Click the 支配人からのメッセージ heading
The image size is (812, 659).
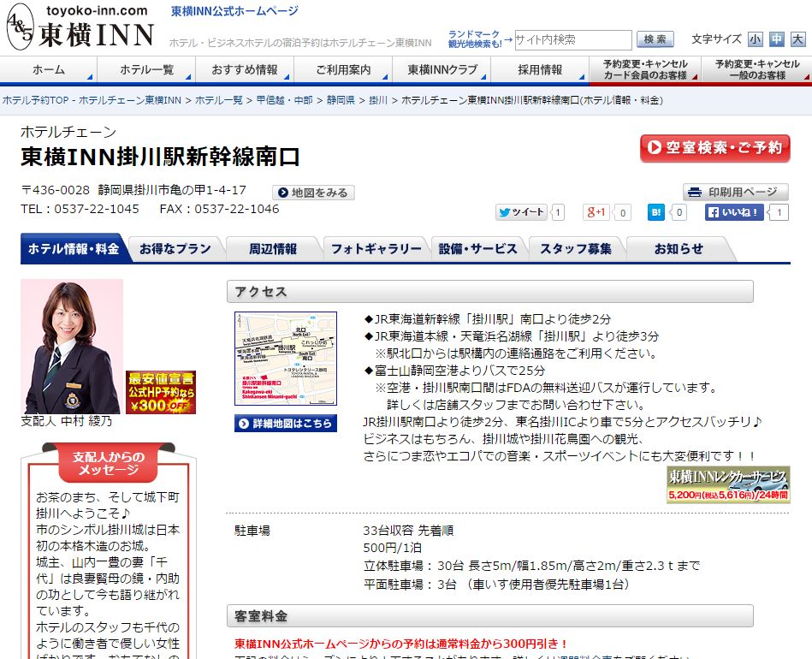pos(108,463)
